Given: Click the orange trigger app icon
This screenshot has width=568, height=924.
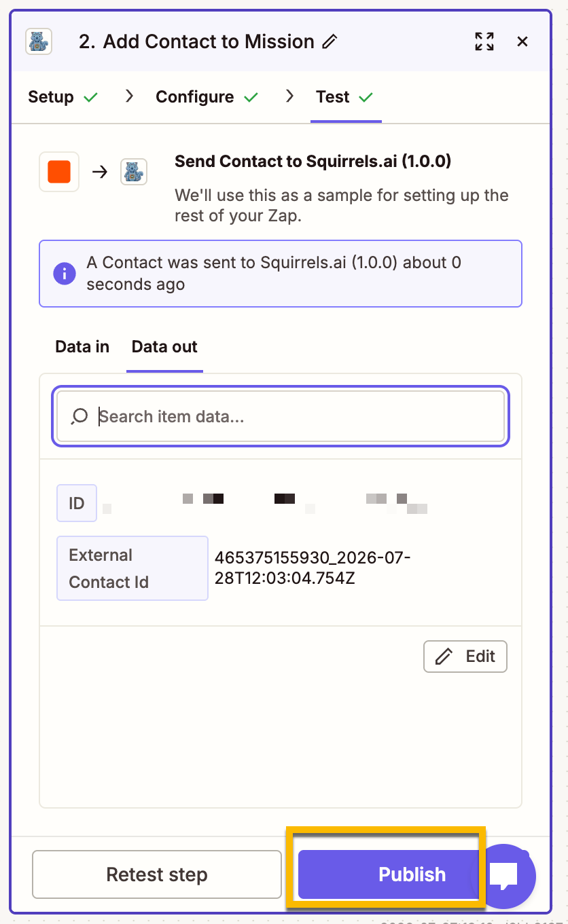Looking at the screenshot, I should coord(59,172).
